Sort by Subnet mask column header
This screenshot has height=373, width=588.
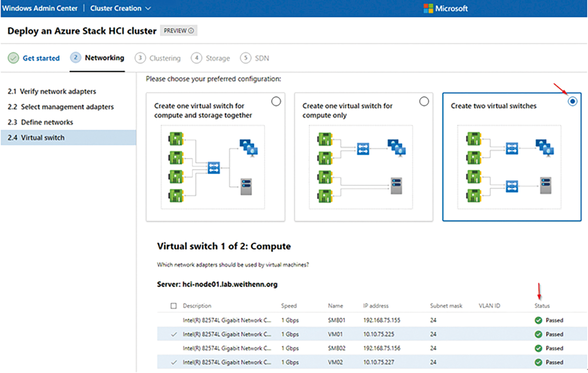click(446, 306)
